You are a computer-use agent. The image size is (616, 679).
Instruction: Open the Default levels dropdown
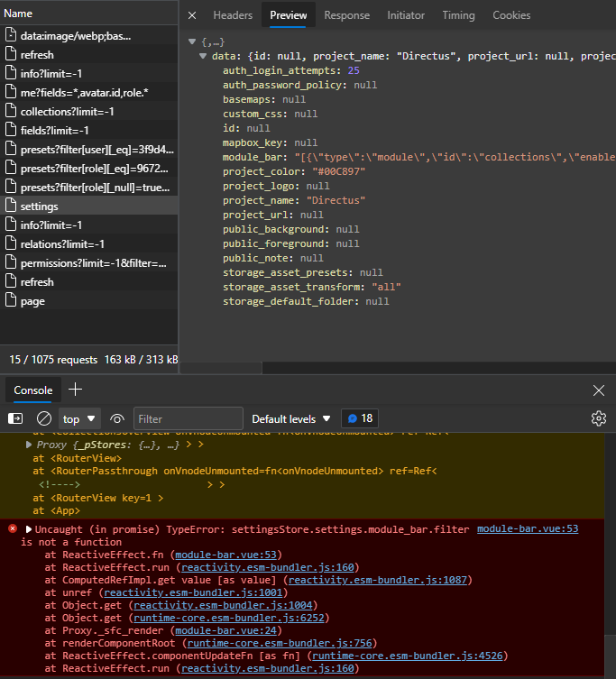291,418
